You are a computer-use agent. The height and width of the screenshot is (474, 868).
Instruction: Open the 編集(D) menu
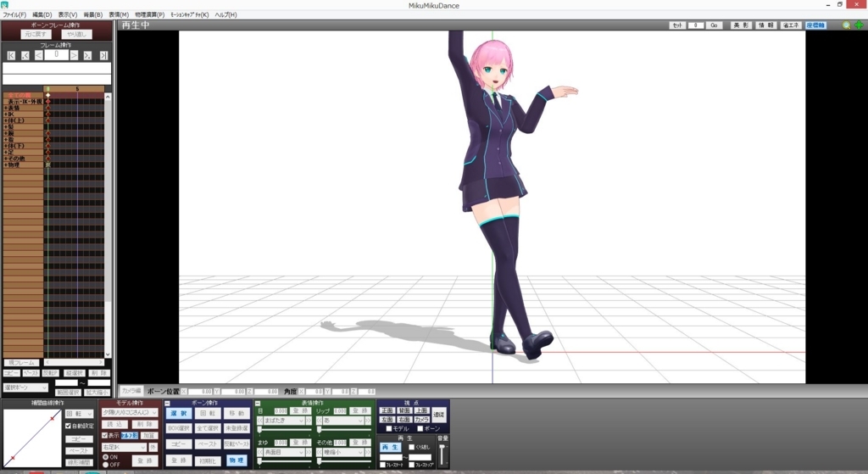tap(42, 15)
